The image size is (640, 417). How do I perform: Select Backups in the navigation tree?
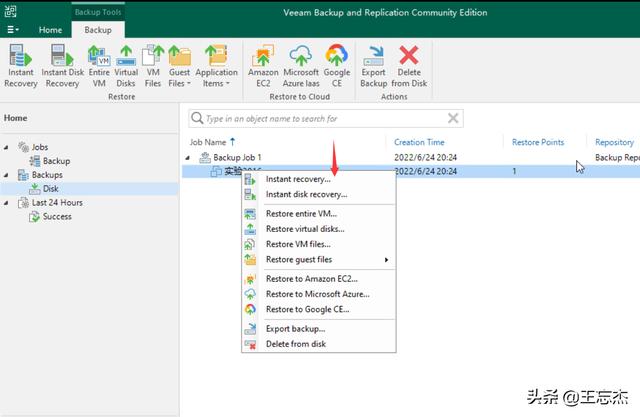(x=47, y=175)
